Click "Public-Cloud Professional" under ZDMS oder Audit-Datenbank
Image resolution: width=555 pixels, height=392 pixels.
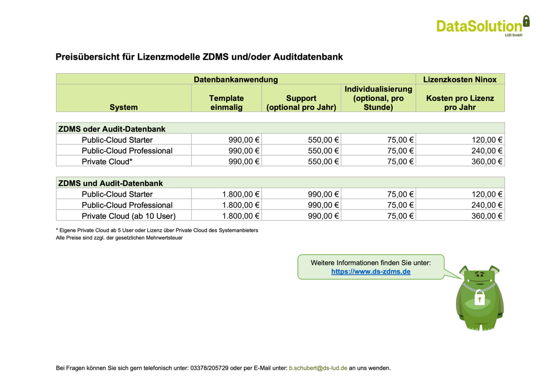point(127,151)
